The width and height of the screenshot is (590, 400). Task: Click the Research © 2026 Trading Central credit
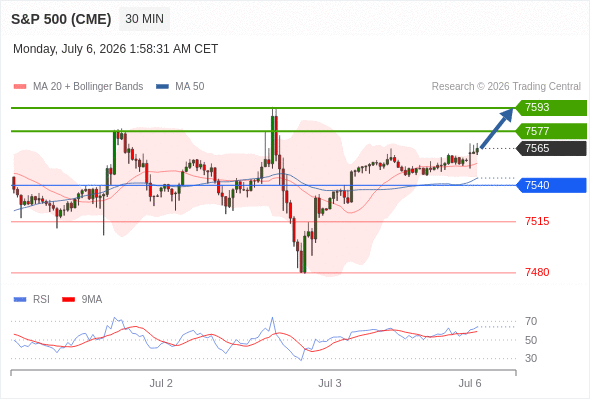click(506, 87)
